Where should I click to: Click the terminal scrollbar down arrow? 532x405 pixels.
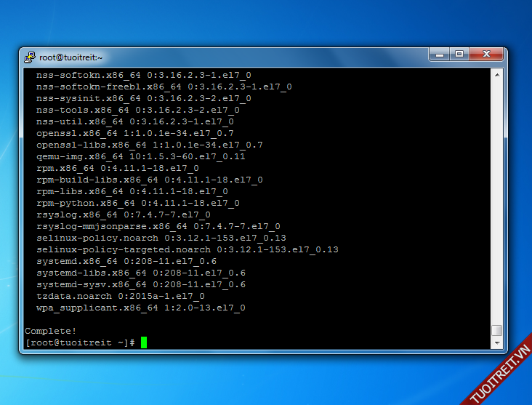[497, 342]
